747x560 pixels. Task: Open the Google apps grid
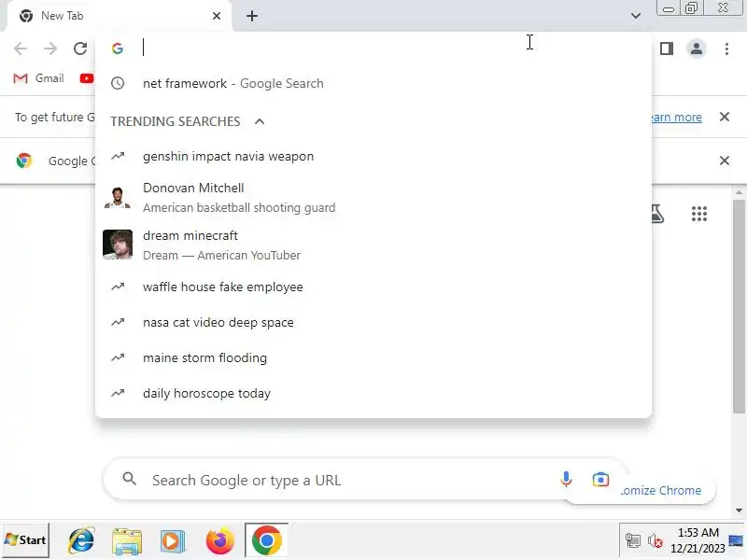698,214
